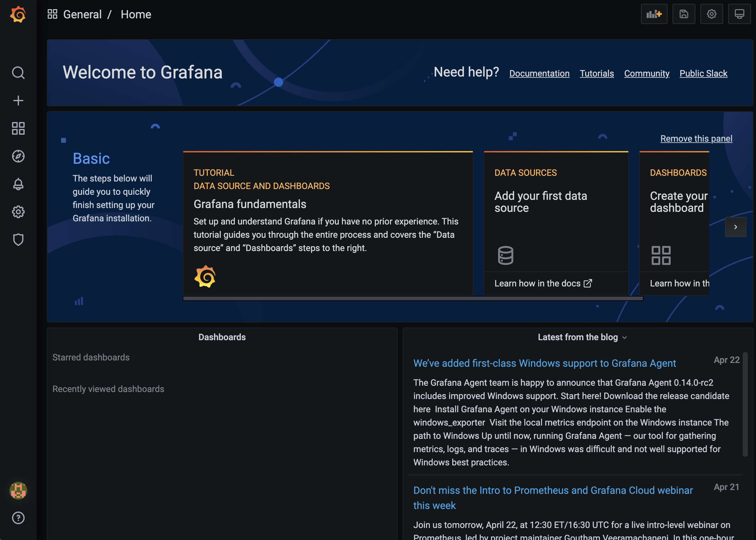The image size is (756, 540).
Task: Click external link icon after Learn how
Action: coord(588,283)
